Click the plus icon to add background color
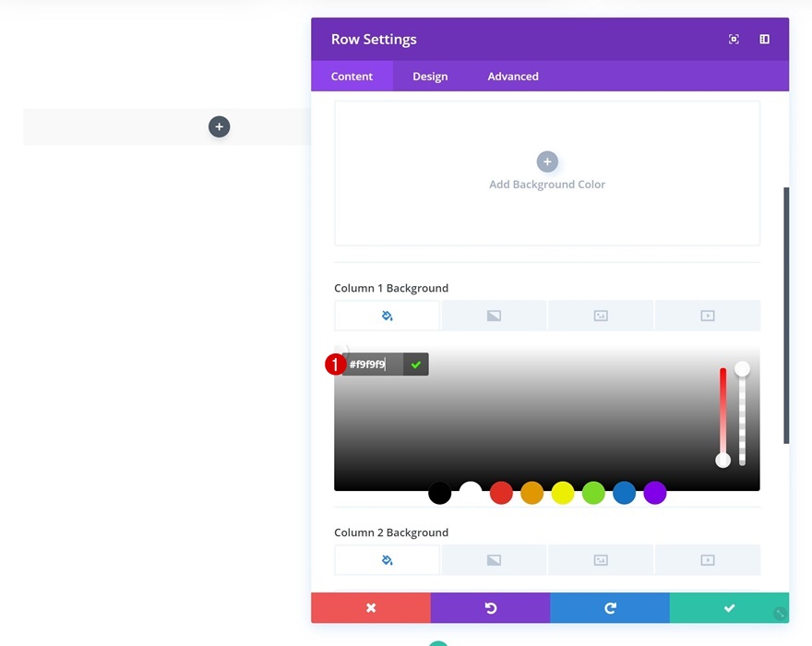The height and width of the screenshot is (646, 812). pyautogui.click(x=547, y=161)
